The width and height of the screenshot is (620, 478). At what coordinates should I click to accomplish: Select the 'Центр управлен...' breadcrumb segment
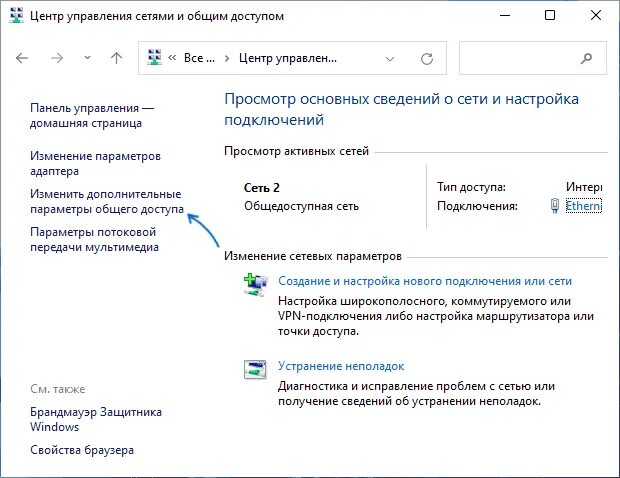point(287,58)
